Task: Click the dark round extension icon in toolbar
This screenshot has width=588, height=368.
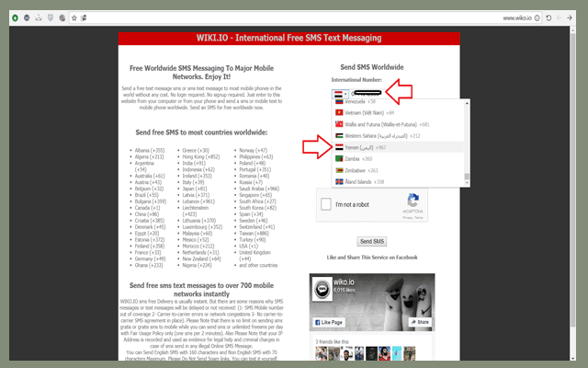Action: point(27,17)
